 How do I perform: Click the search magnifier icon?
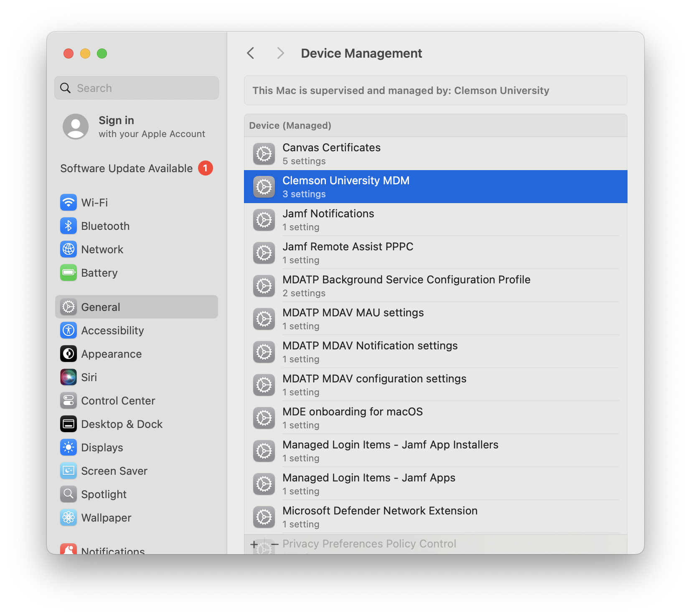point(66,88)
